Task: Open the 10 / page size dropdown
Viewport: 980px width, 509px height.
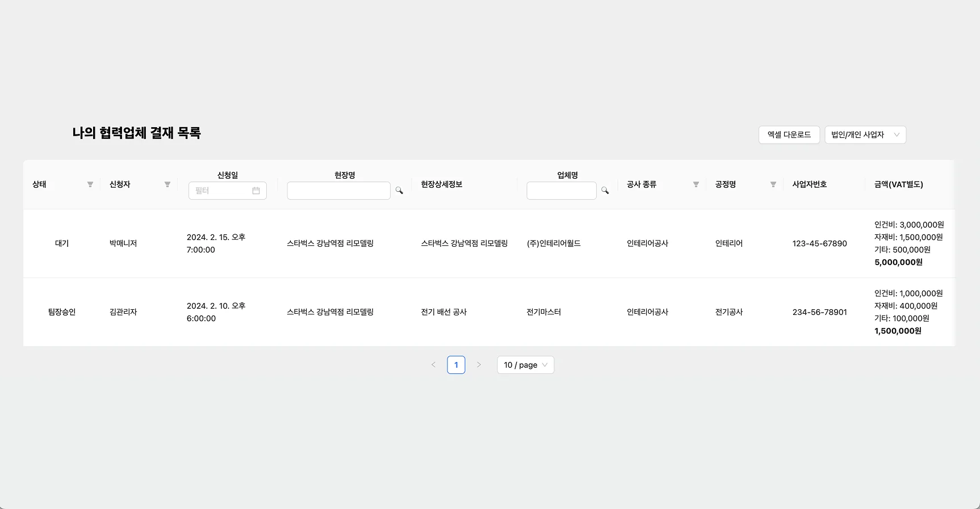Action: 526,365
